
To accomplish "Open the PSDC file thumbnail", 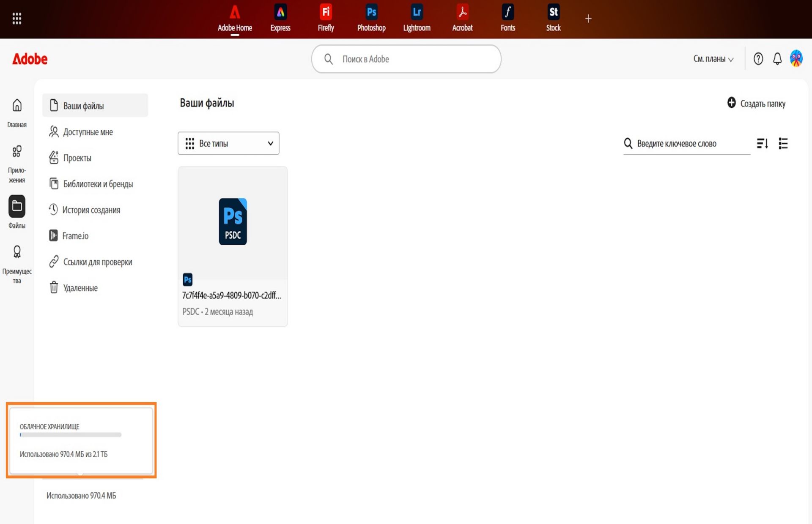I will tap(233, 223).
